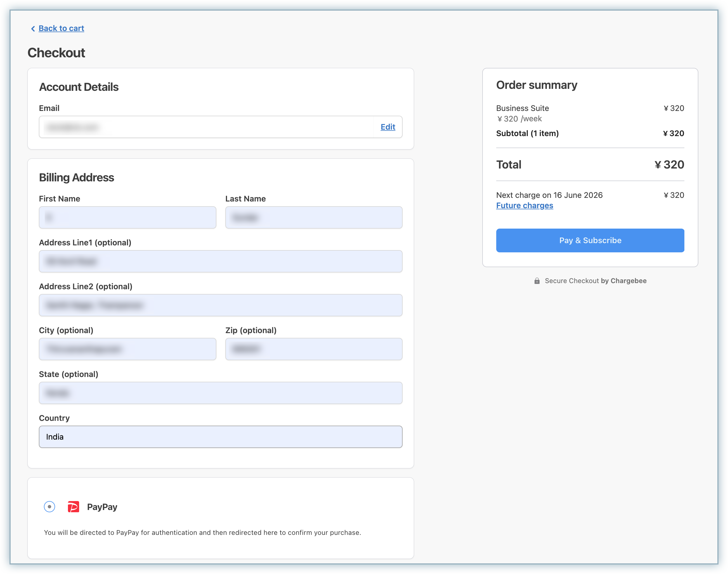Click the PayPay redirect notice text
The image size is (728, 574).
point(202,532)
